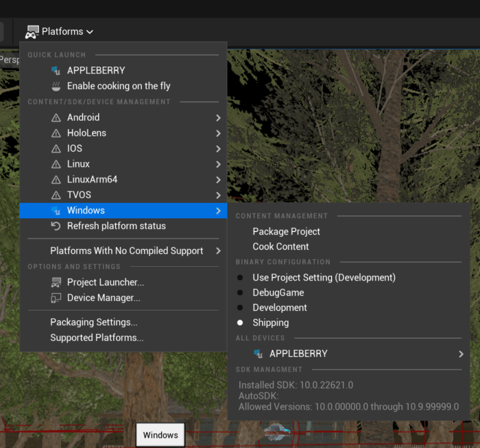Click Platforms With No Compiled Support
Viewport: 480px width, 448px height.
pyautogui.click(x=126, y=251)
